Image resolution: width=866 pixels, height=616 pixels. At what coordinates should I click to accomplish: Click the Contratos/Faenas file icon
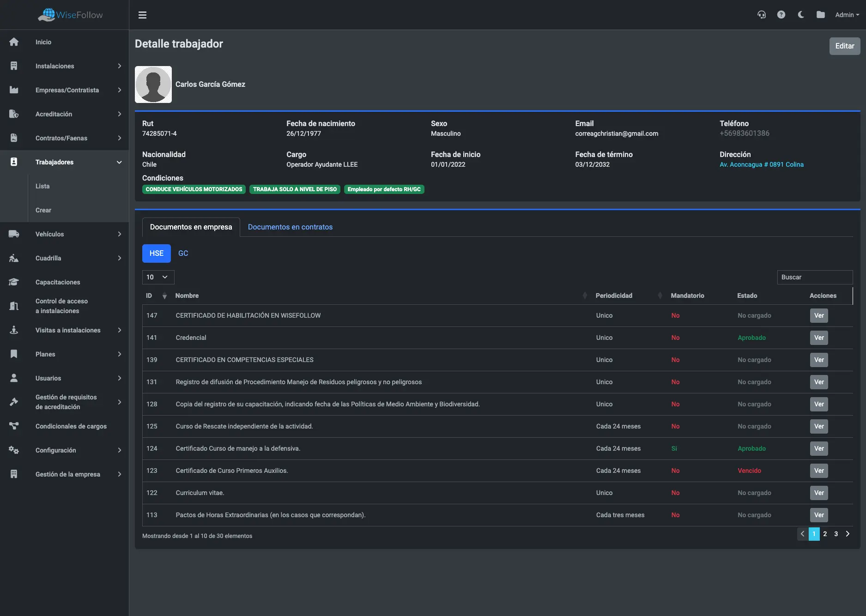tap(14, 138)
